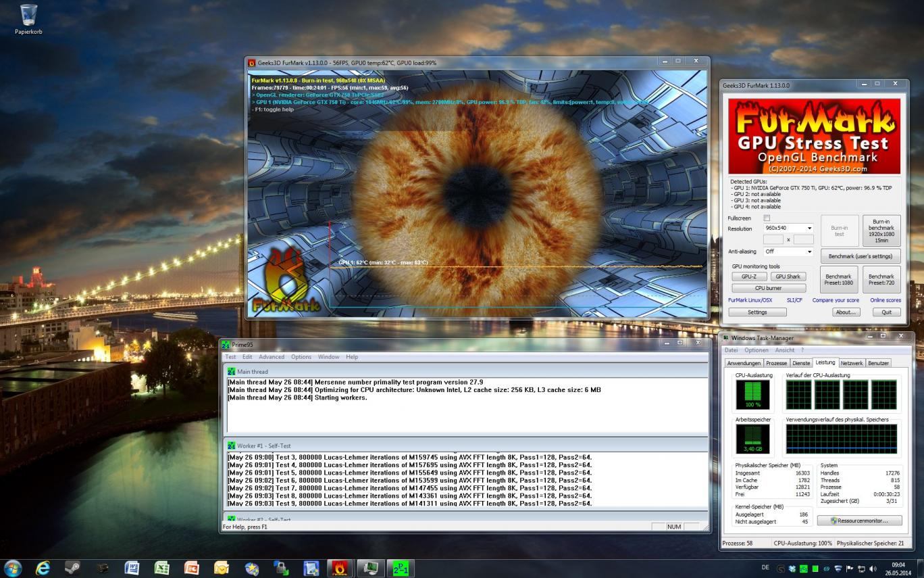The width and height of the screenshot is (924, 578).
Task: Open the Help menu in Prime95
Action: [x=352, y=357]
